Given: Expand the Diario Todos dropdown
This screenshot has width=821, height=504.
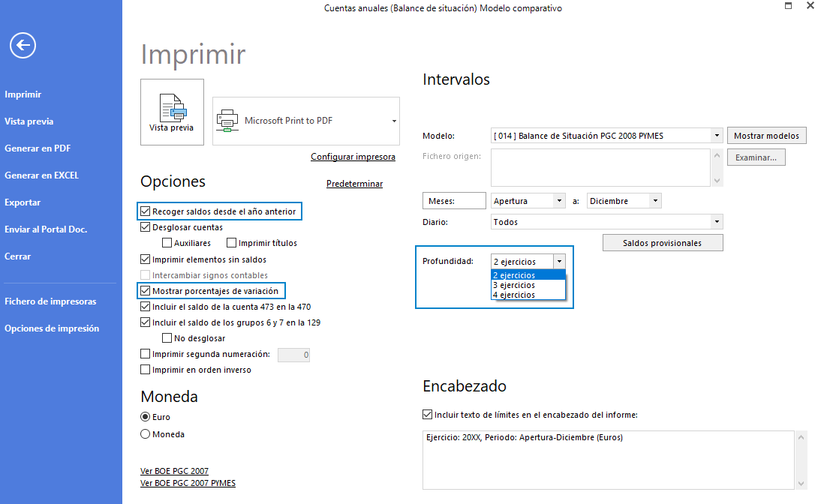Looking at the screenshot, I should click(x=717, y=222).
